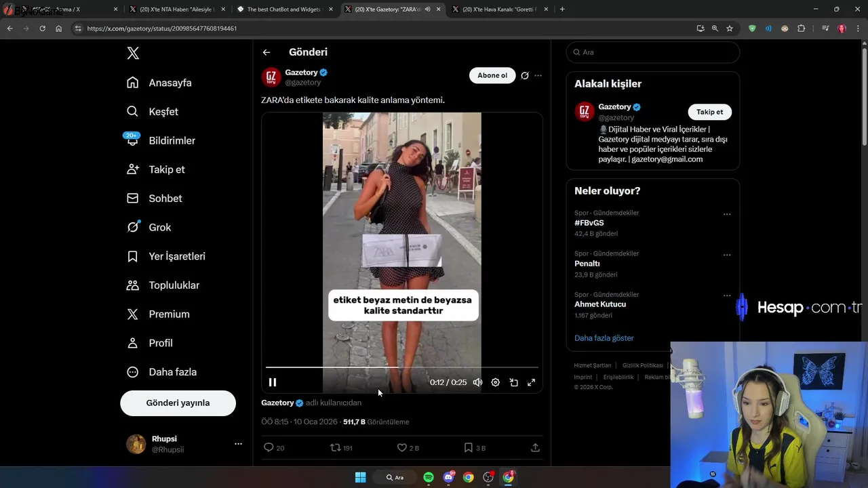Go to browser home page
This screenshot has height=488, width=868.
58,28
